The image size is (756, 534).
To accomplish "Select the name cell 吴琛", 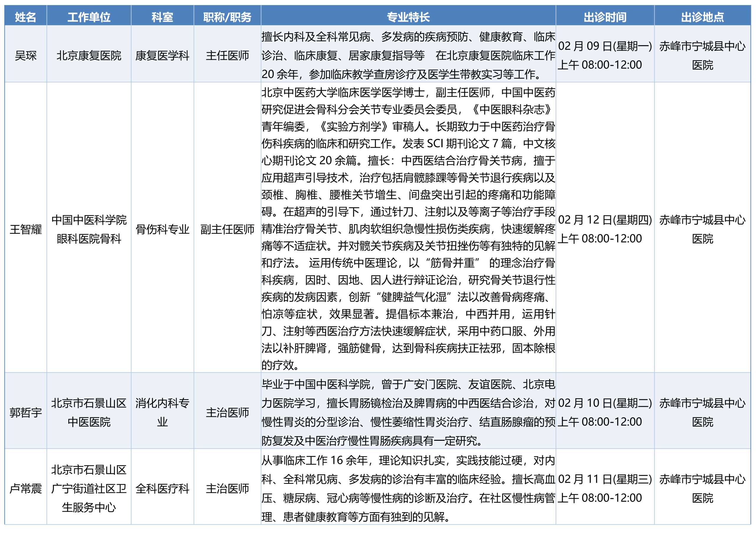I will pyautogui.click(x=25, y=55).
